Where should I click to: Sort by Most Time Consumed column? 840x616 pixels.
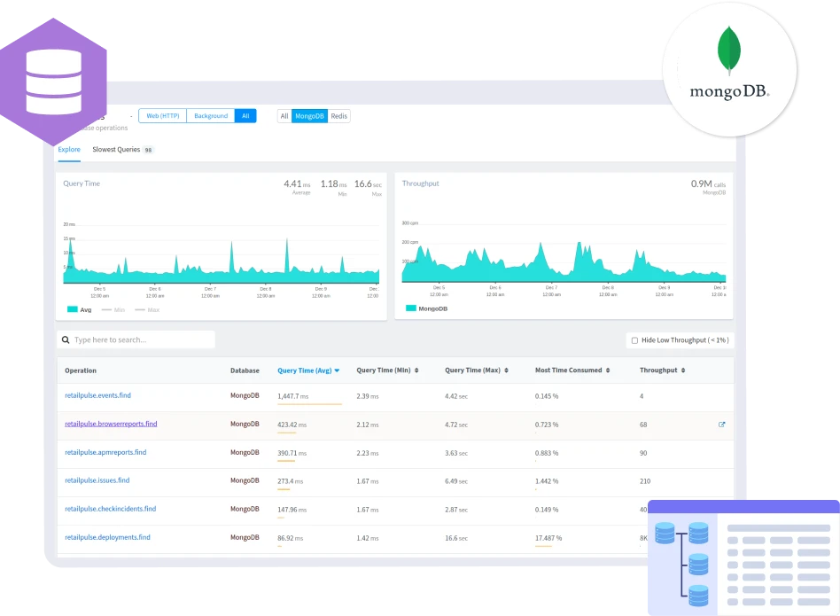[572, 370]
